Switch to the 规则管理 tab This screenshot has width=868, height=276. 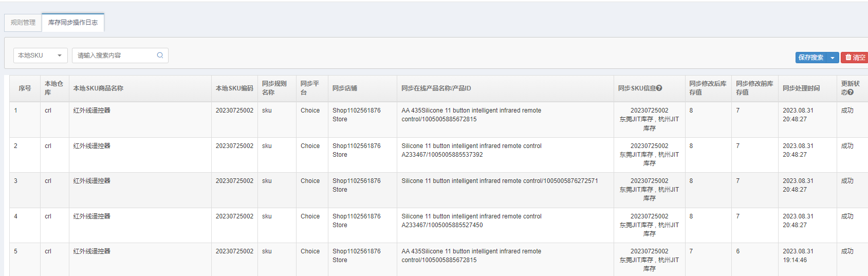(23, 23)
